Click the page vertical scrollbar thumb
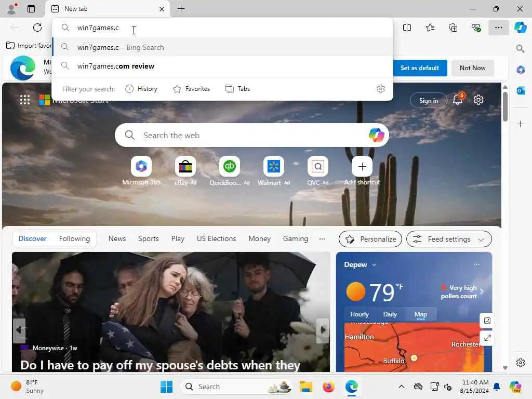The image size is (532, 399). click(505, 107)
